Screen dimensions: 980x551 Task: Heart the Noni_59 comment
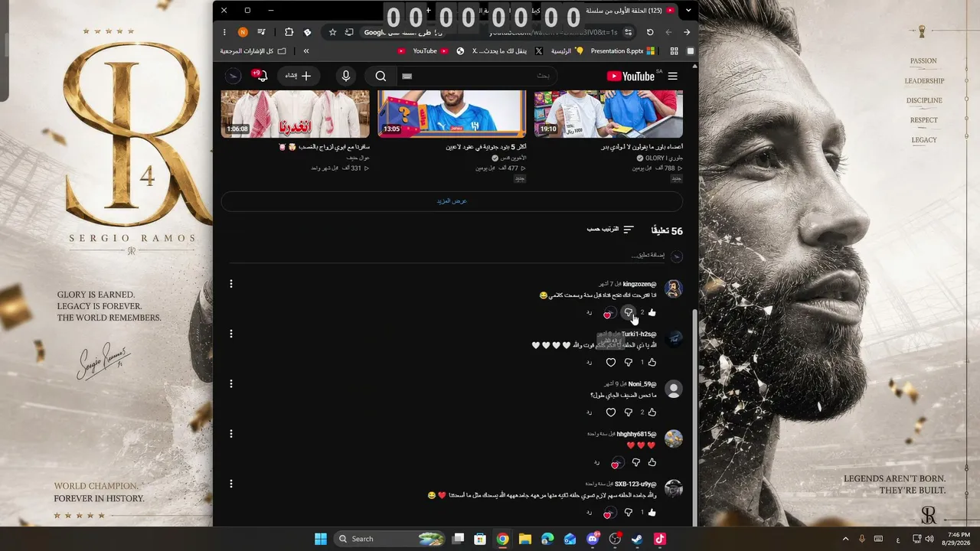611,412
